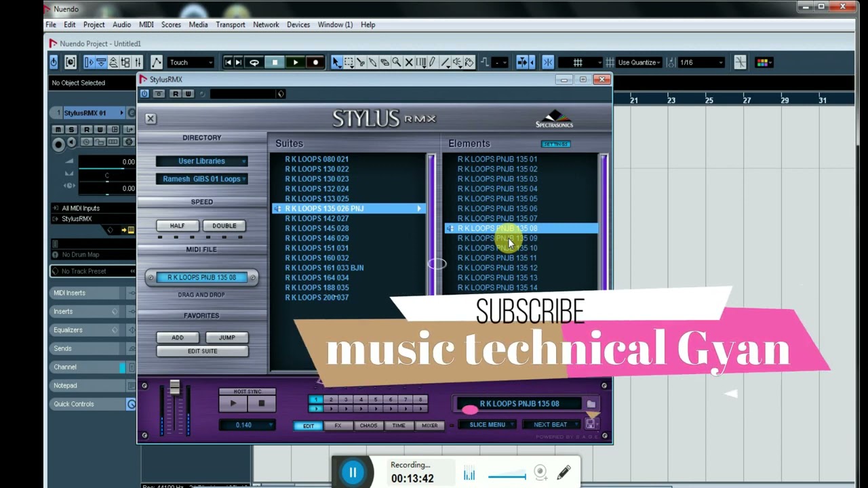Open the MIDI menu
The width and height of the screenshot is (868, 488).
(146, 24)
